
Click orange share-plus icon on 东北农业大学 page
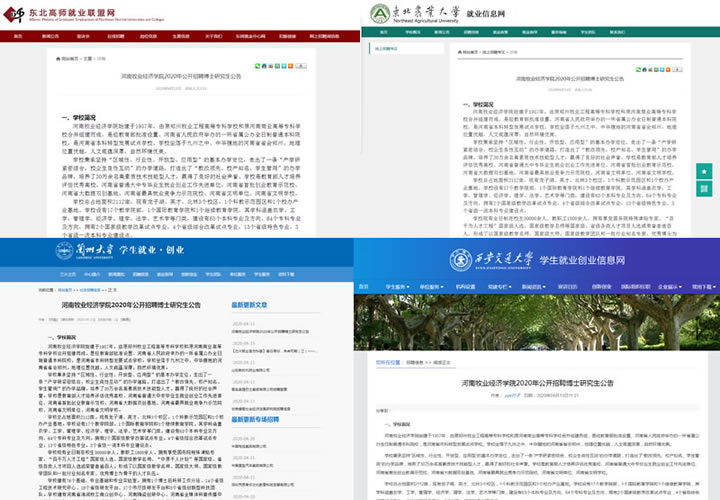668,69
